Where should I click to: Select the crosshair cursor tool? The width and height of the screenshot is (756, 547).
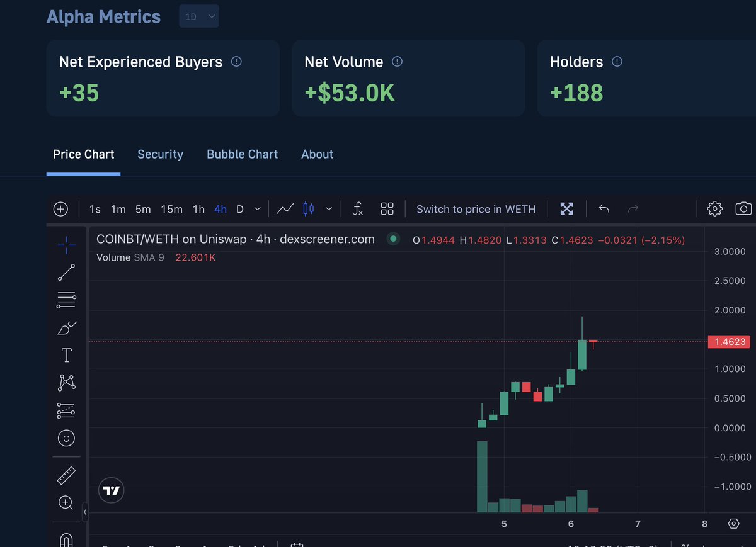tap(66, 245)
